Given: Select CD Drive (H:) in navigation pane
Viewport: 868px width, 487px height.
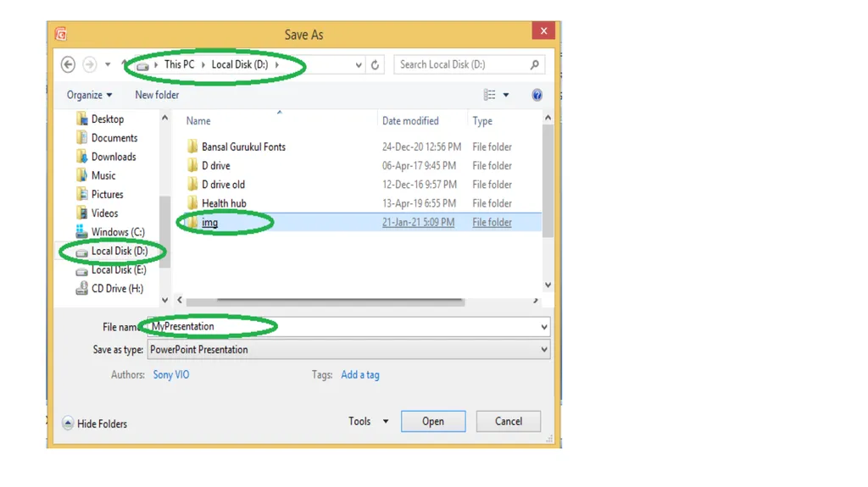Looking at the screenshot, I should pyautogui.click(x=117, y=288).
